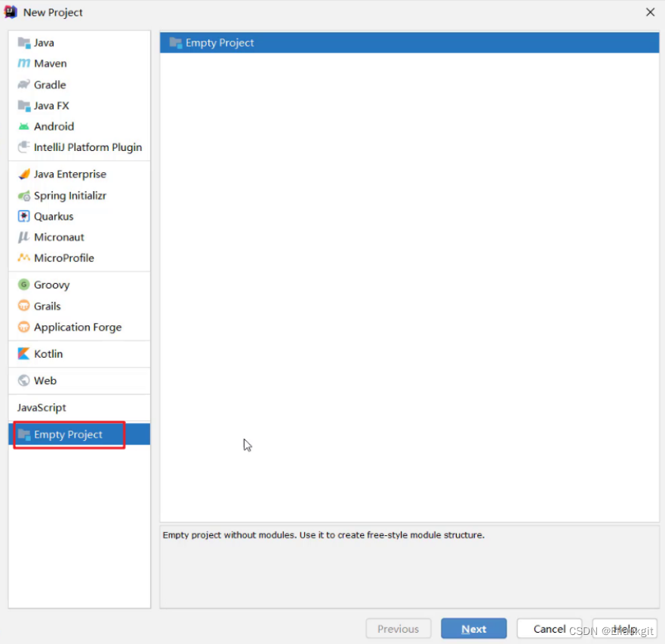This screenshot has height=644, width=665.
Task: Click the IntelliJ logo in title bar
Action: coord(11,12)
